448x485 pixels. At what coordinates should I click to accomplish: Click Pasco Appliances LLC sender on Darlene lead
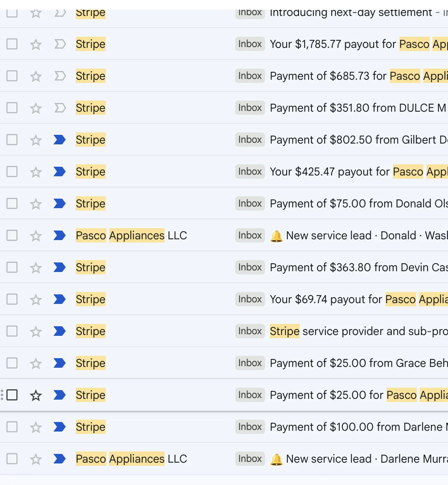click(131, 459)
